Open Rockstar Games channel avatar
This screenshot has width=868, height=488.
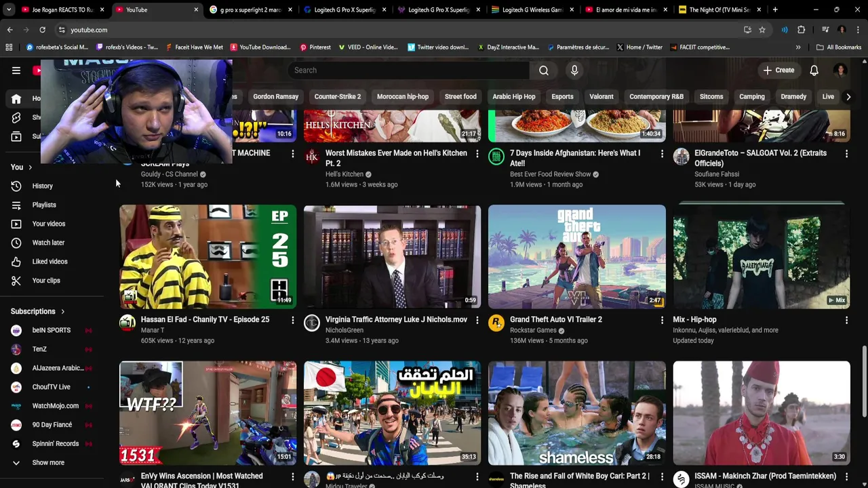click(496, 323)
